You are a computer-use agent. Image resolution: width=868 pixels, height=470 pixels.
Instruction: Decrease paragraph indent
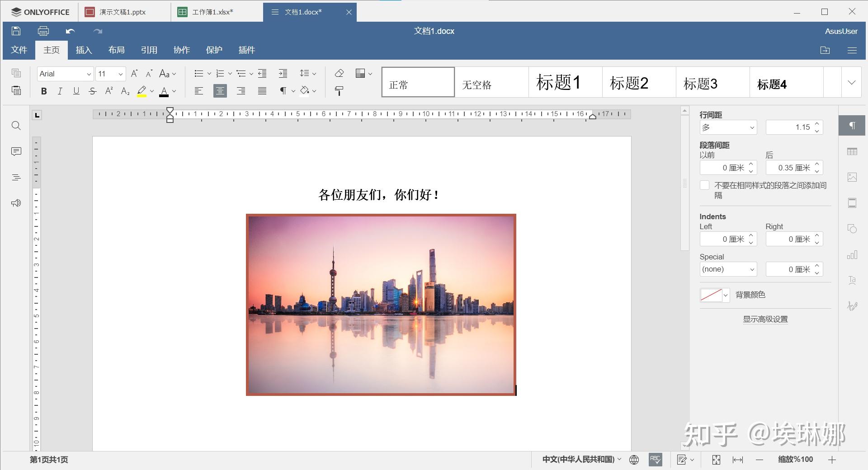[262, 73]
